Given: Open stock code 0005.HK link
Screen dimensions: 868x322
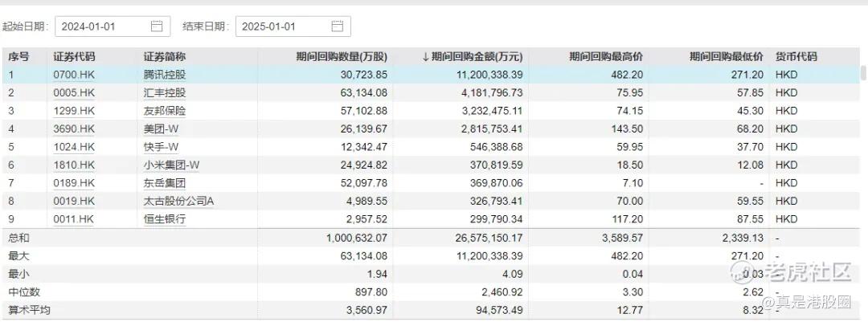Looking at the screenshot, I should 74,92.
